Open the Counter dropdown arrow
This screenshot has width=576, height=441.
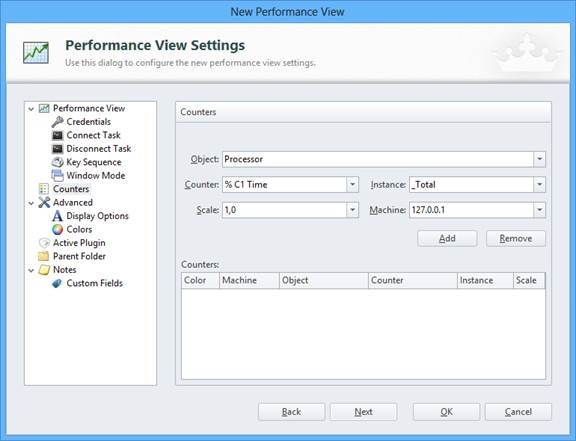pos(352,184)
